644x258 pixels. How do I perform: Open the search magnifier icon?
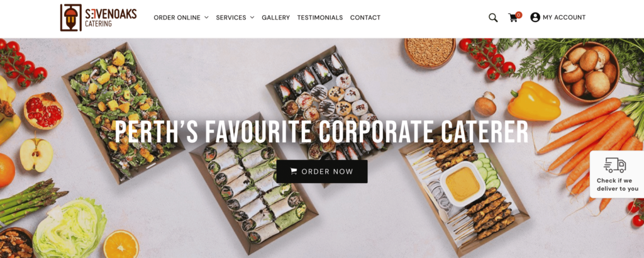[493, 18]
